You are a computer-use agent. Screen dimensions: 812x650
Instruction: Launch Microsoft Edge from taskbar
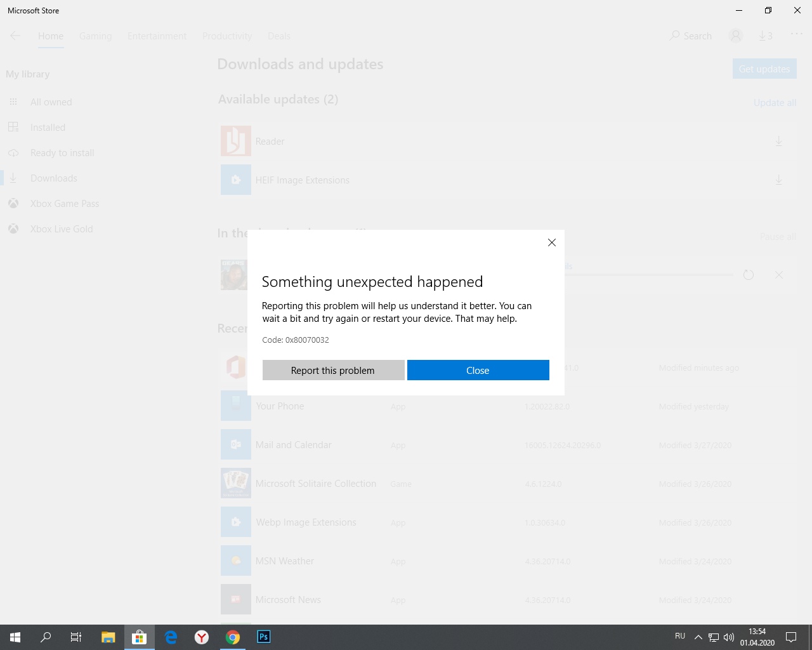coord(171,637)
